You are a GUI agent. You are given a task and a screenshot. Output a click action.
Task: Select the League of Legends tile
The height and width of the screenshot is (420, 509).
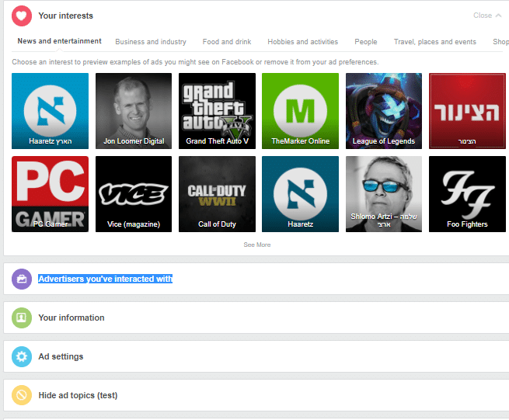click(x=384, y=111)
